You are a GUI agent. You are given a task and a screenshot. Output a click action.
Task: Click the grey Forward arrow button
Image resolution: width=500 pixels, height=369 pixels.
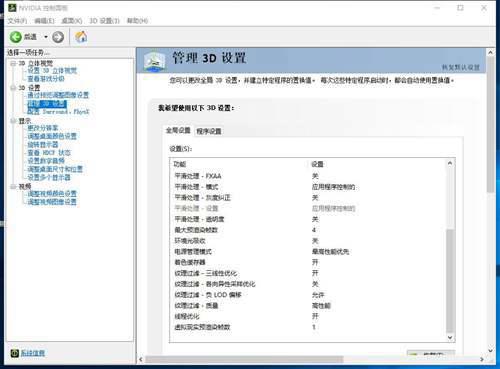[58, 37]
